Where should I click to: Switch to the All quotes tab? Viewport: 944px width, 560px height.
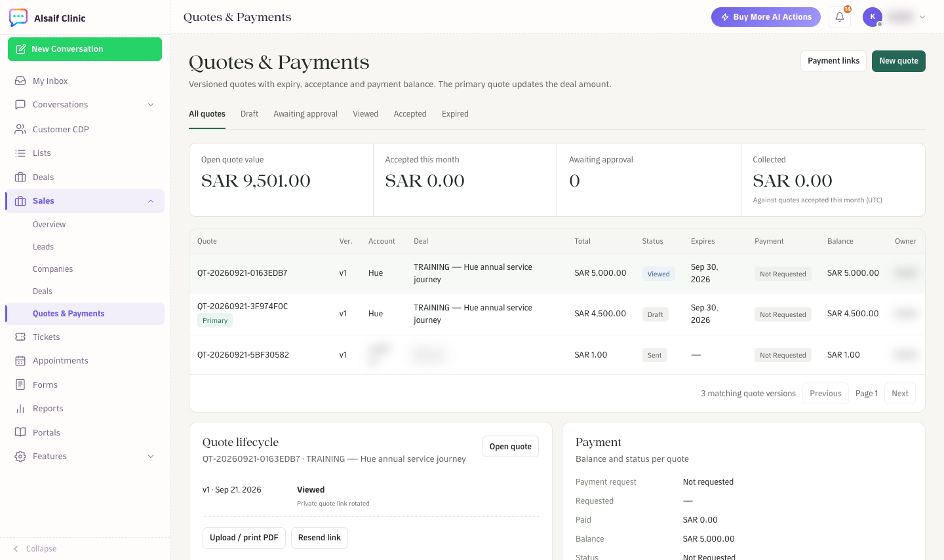207,114
